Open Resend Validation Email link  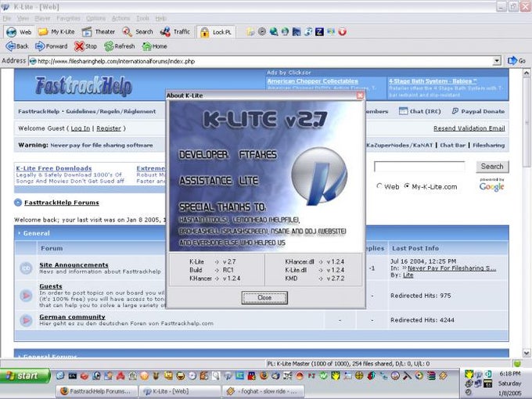[x=469, y=128]
